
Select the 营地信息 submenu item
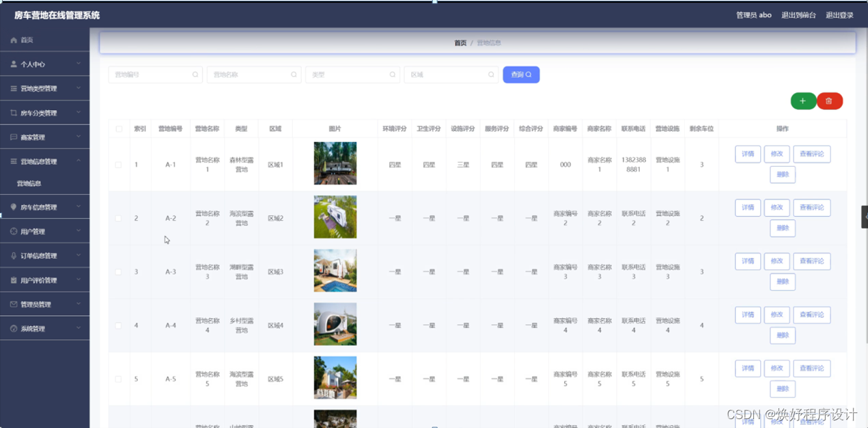29,183
